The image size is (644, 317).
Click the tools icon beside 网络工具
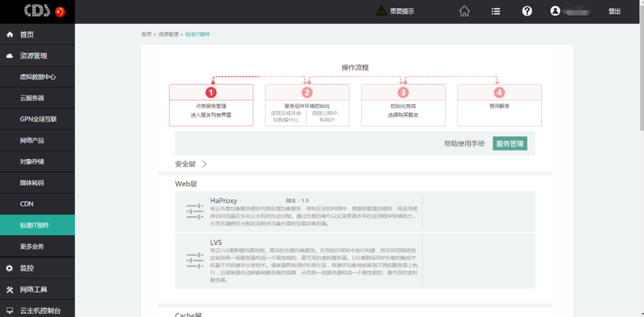10,290
